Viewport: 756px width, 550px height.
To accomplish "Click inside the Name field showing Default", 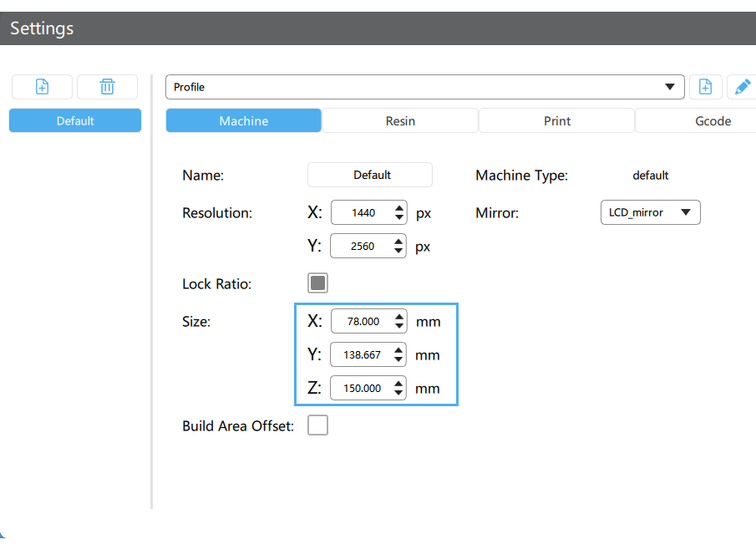I will 369,175.
